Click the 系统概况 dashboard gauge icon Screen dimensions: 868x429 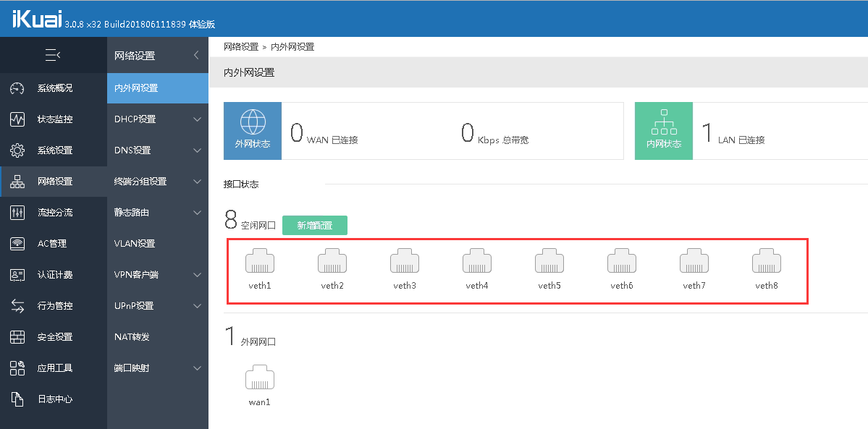pyautogui.click(x=17, y=88)
